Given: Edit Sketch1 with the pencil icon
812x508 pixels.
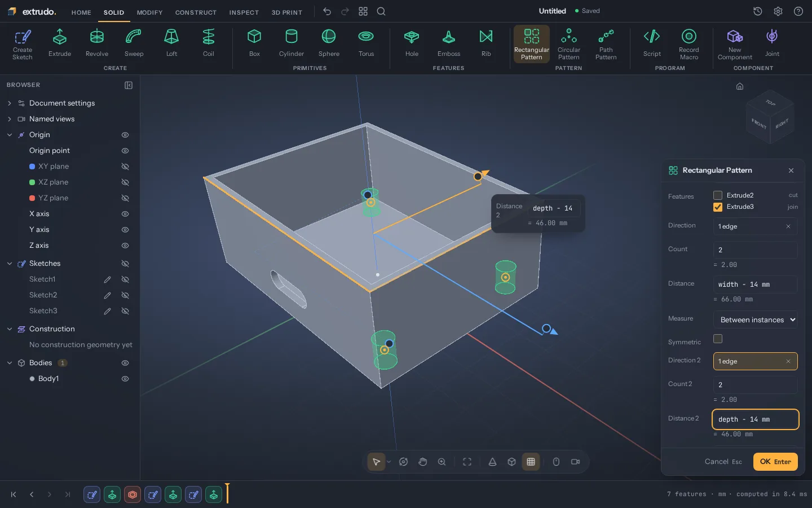Looking at the screenshot, I should [107, 279].
